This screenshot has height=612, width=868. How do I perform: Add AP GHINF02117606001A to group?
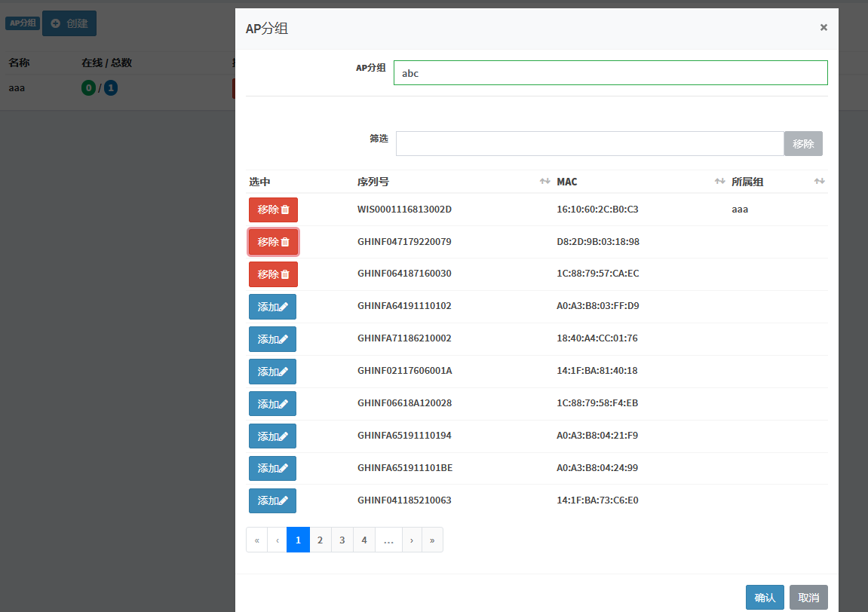coord(272,372)
